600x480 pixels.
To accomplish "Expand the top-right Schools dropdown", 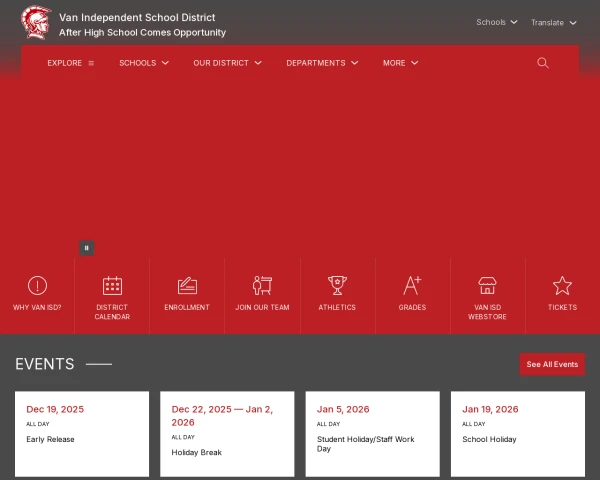I will coord(496,22).
